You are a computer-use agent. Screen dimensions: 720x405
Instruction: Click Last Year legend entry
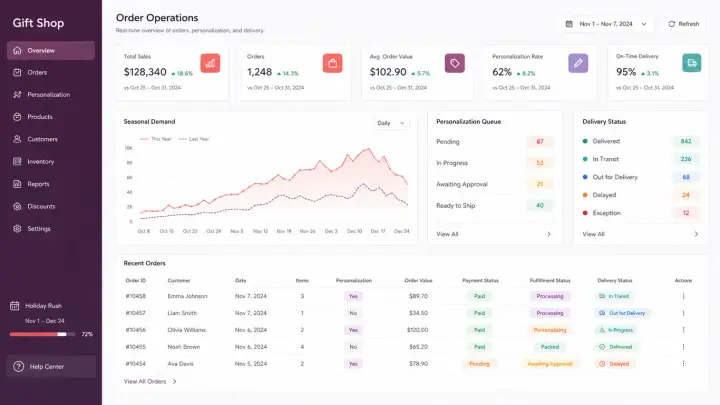(194, 139)
